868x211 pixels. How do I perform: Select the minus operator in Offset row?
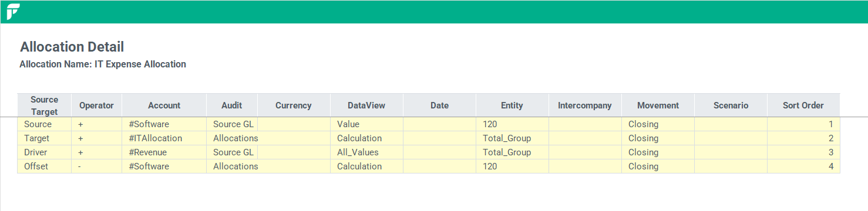96,166
